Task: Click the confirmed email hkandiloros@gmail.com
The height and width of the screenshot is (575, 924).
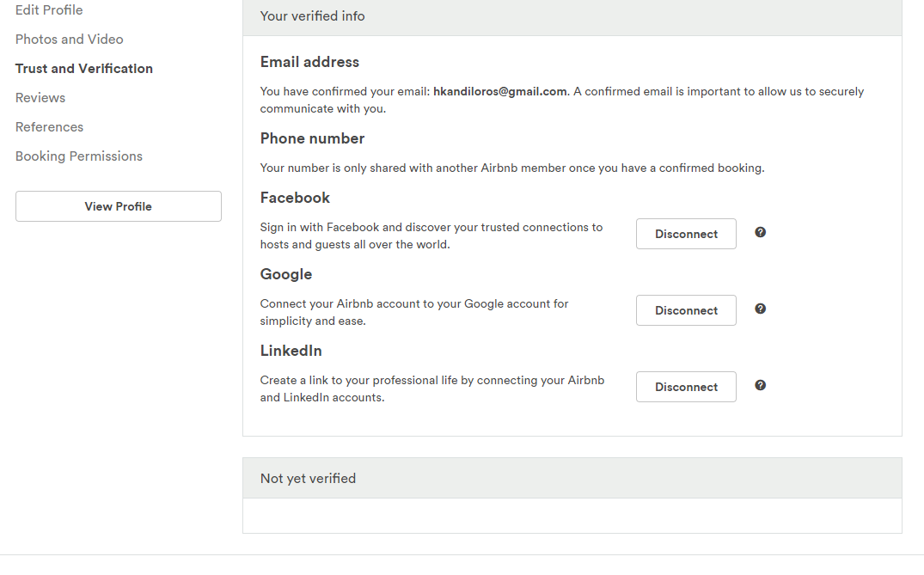Action: [499, 91]
